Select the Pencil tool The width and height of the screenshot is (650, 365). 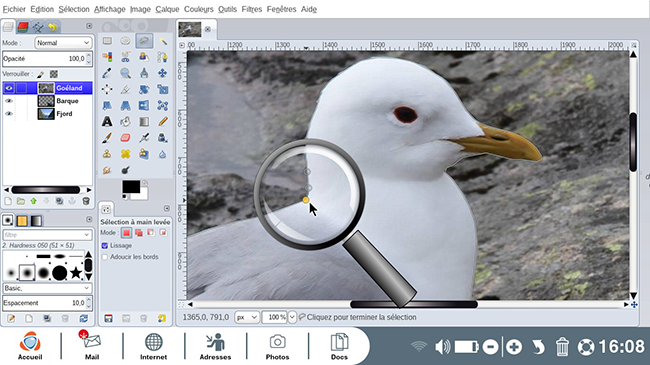(x=162, y=122)
